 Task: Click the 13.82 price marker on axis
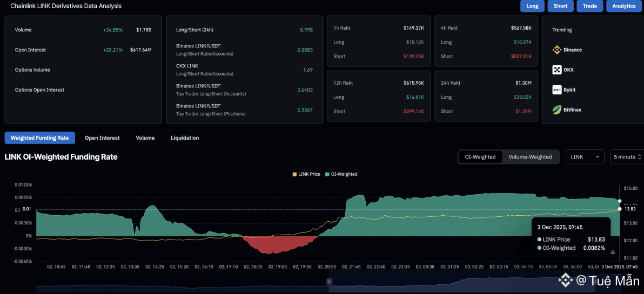(x=629, y=209)
